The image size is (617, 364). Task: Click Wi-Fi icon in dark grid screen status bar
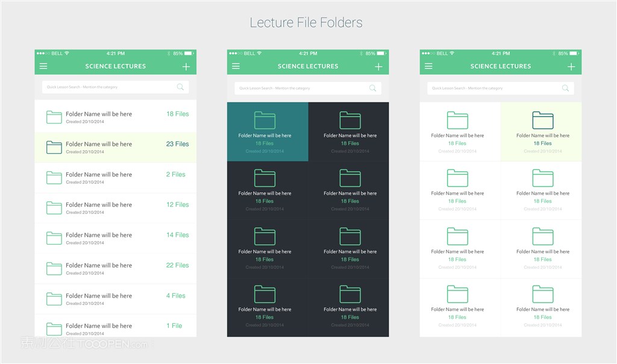[x=259, y=53]
